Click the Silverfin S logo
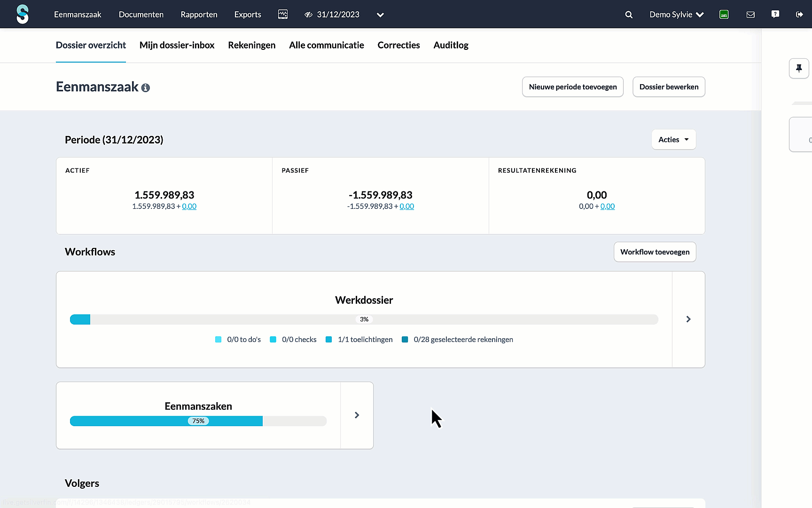This screenshot has width=812, height=508. coord(23,14)
